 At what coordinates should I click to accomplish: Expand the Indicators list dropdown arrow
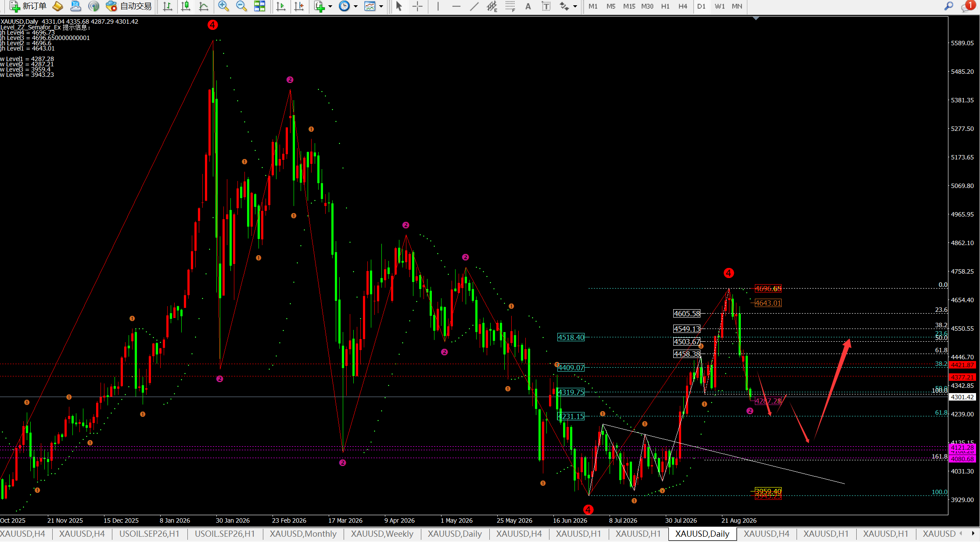click(330, 6)
